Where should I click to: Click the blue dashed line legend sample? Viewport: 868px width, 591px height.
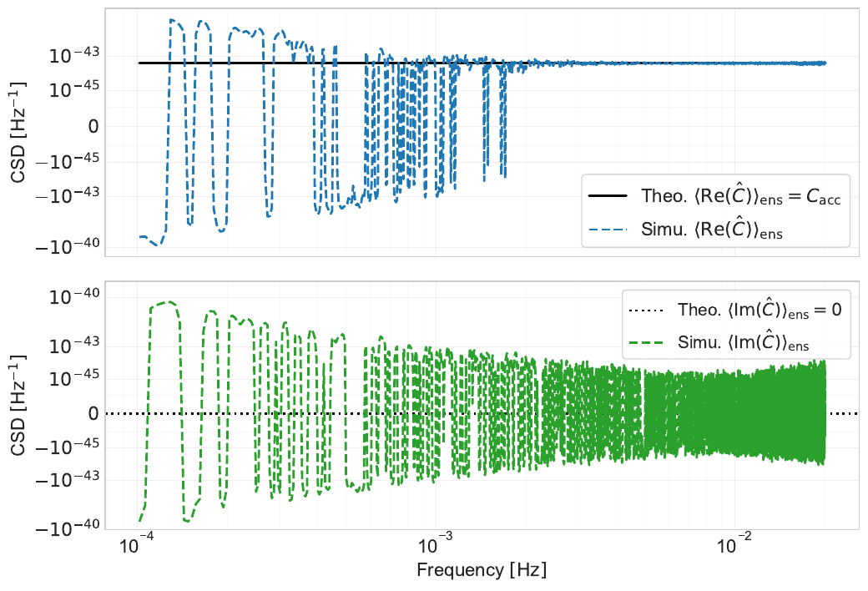click(x=608, y=229)
